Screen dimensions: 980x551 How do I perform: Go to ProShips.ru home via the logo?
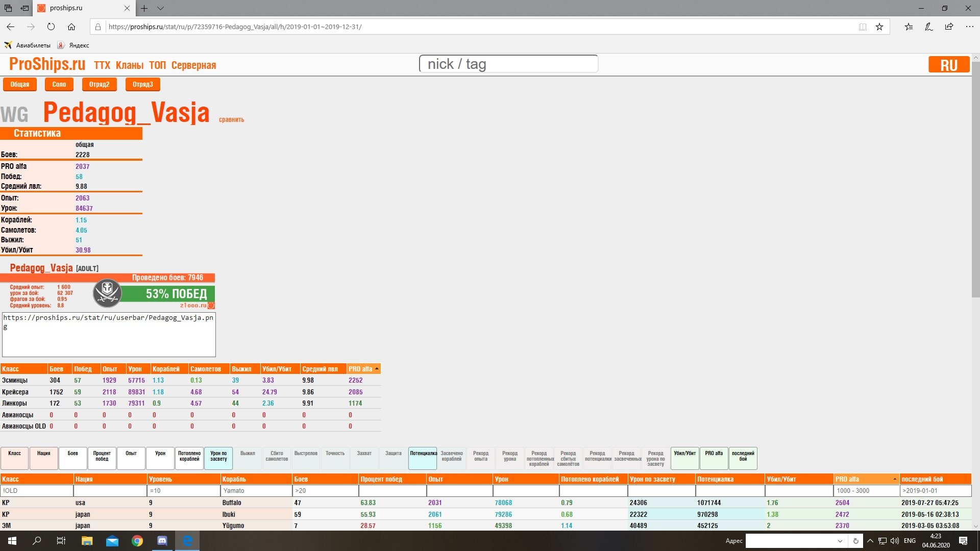pos(47,64)
